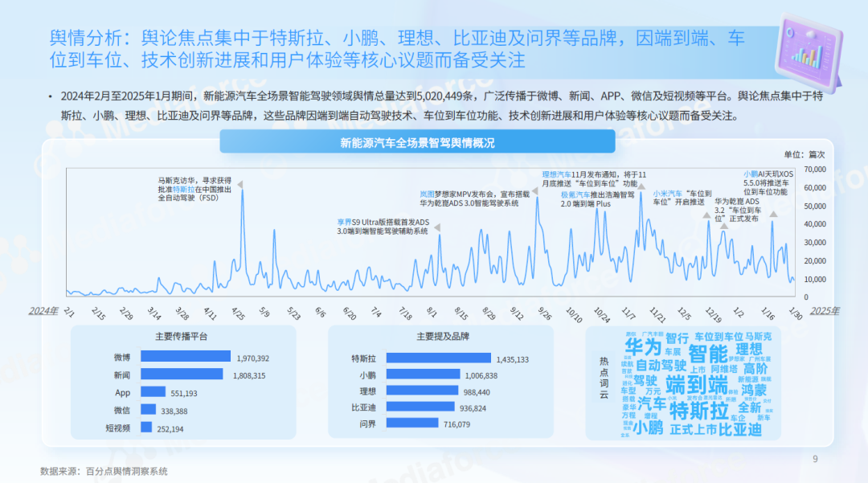The image size is (868, 483).
Task: Click the 理想 bar in brand chart
Action: [x=423, y=391]
